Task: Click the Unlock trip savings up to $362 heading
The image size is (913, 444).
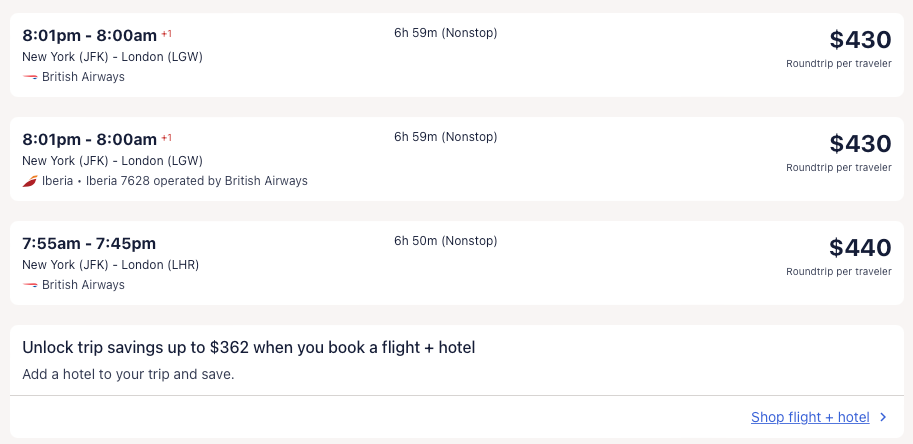Action: [x=248, y=348]
